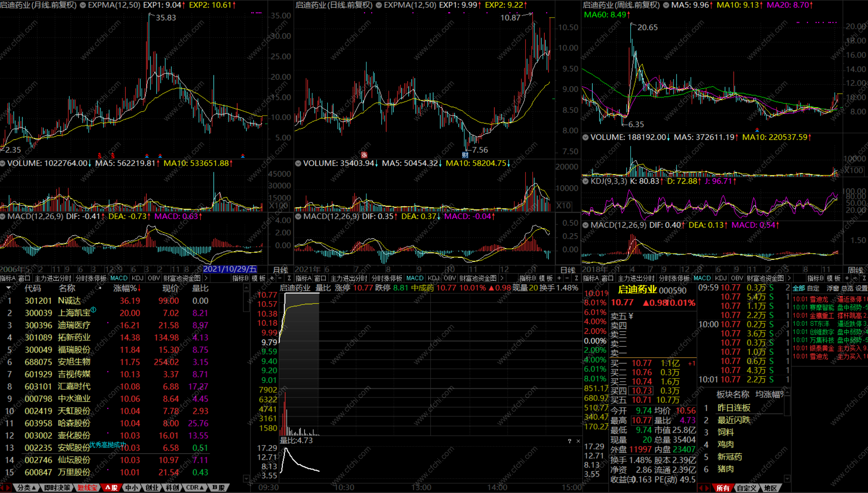The image size is (868, 493).
Task: Click the plus zoom icon under monthly chart
Action: click(272, 278)
